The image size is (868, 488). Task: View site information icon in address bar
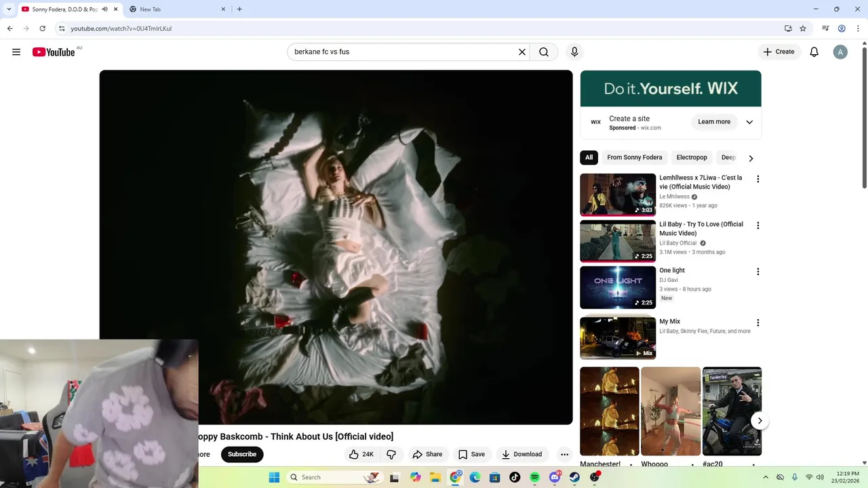62,28
